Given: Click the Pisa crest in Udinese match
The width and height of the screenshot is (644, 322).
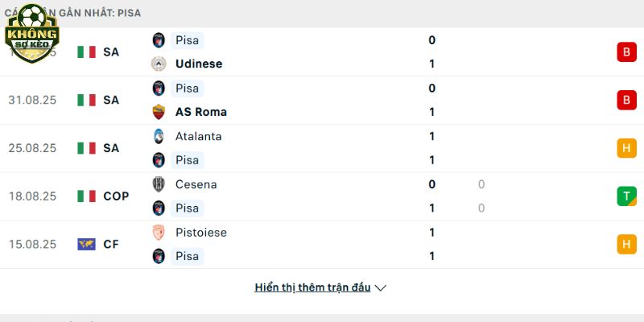Looking at the screenshot, I should pos(159,39).
